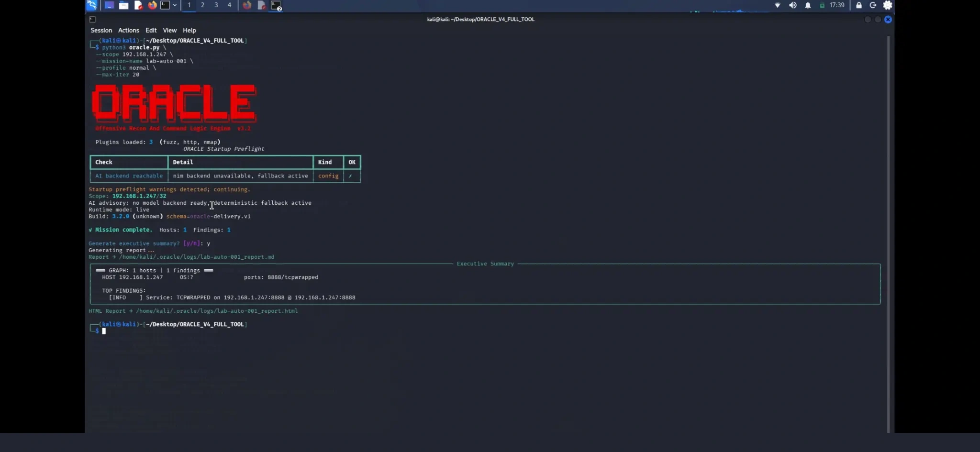The height and width of the screenshot is (452, 980).
Task: Minimize the terminal window
Action: [868, 20]
